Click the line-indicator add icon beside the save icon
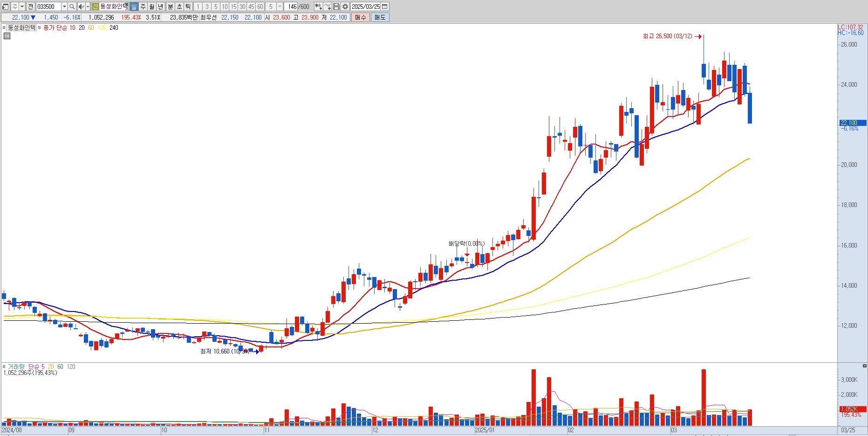Image resolution: width=868 pixels, height=436 pixels. click(x=328, y=7)
